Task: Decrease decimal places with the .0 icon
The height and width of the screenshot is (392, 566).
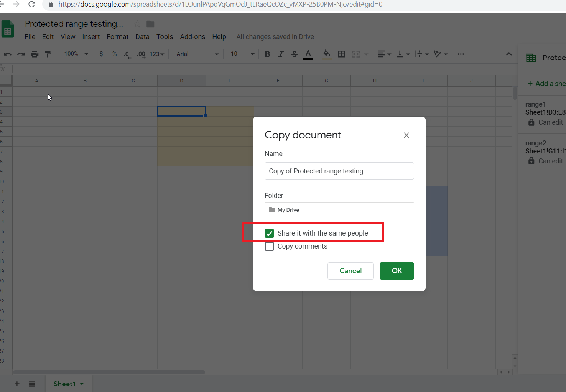Action: tap(127, 54)
